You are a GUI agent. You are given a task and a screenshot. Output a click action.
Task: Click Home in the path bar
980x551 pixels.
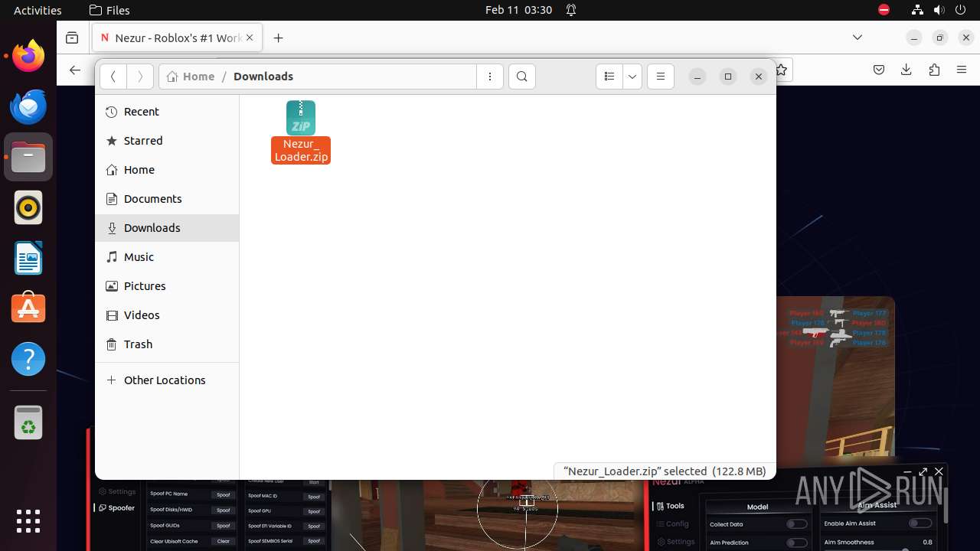pyautogui.click(x=191, y=77)
